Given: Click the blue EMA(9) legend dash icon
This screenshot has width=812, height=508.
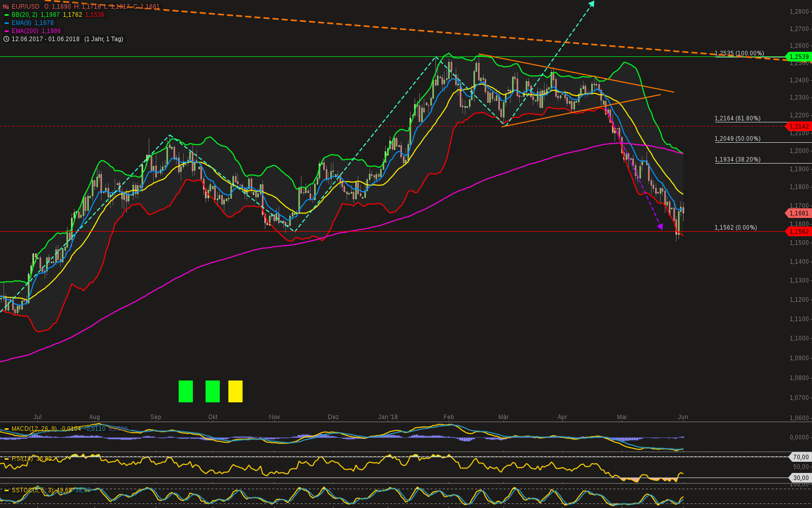Looking at the screenshot, I should pyautogui.click(x=6, y=23).
